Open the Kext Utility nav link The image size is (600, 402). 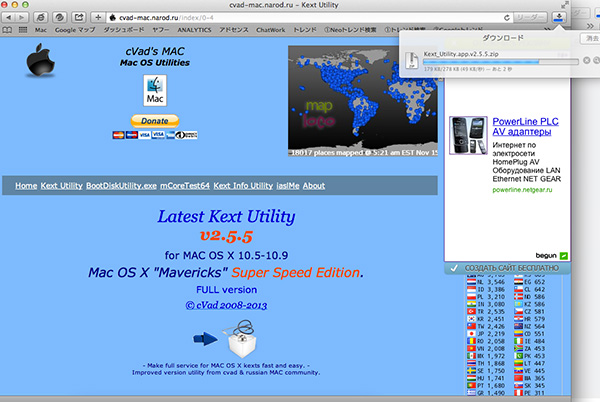point(61,186)
